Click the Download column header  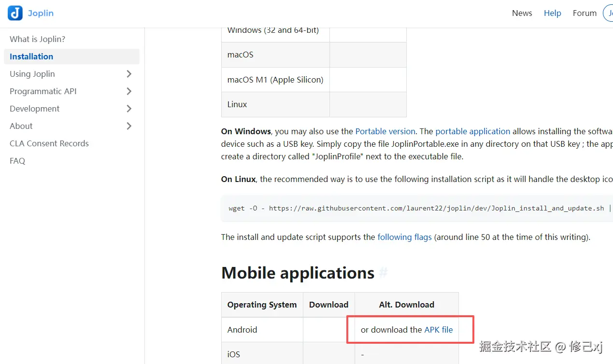(329, 305)
